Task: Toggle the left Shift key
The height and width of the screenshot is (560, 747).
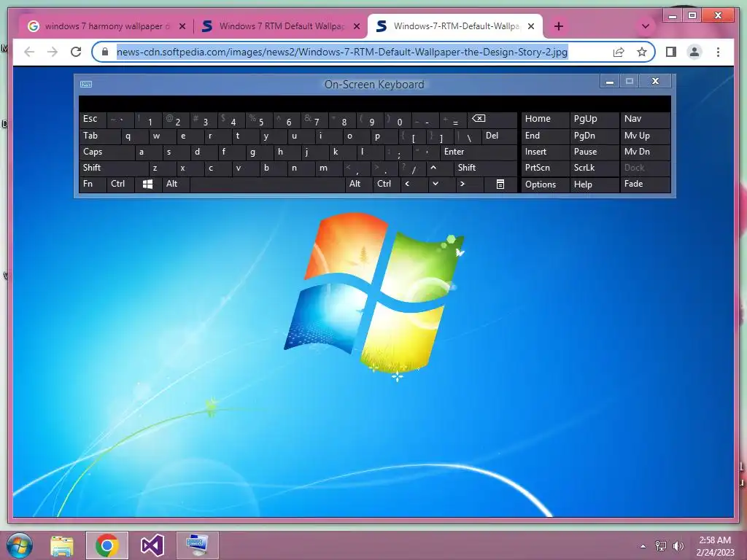Action: pyautogui.click(x=113, y=168)
